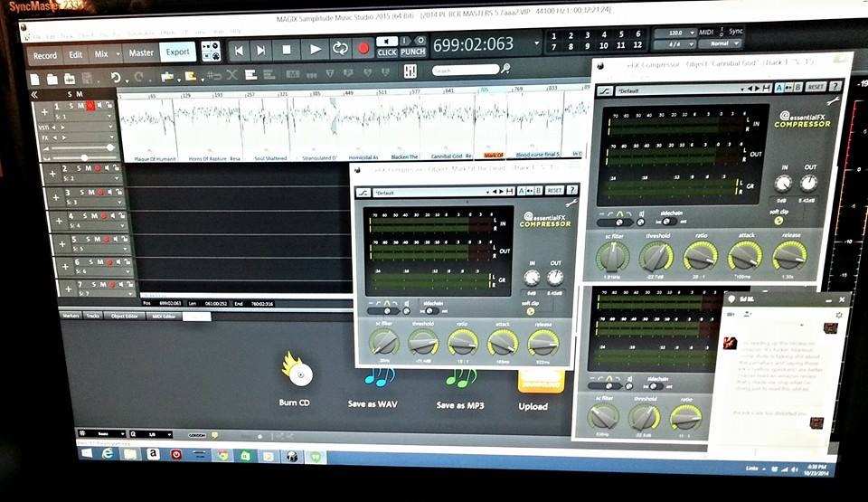Open the Markers tab in the bottom panel

(x=71, y=316)
